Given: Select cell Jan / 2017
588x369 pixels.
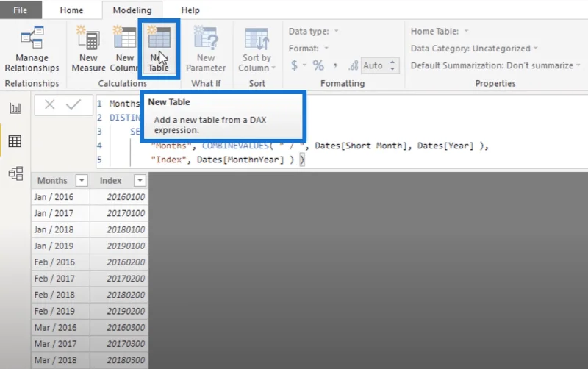Looking at the screenshot, I should click(61, 213).
